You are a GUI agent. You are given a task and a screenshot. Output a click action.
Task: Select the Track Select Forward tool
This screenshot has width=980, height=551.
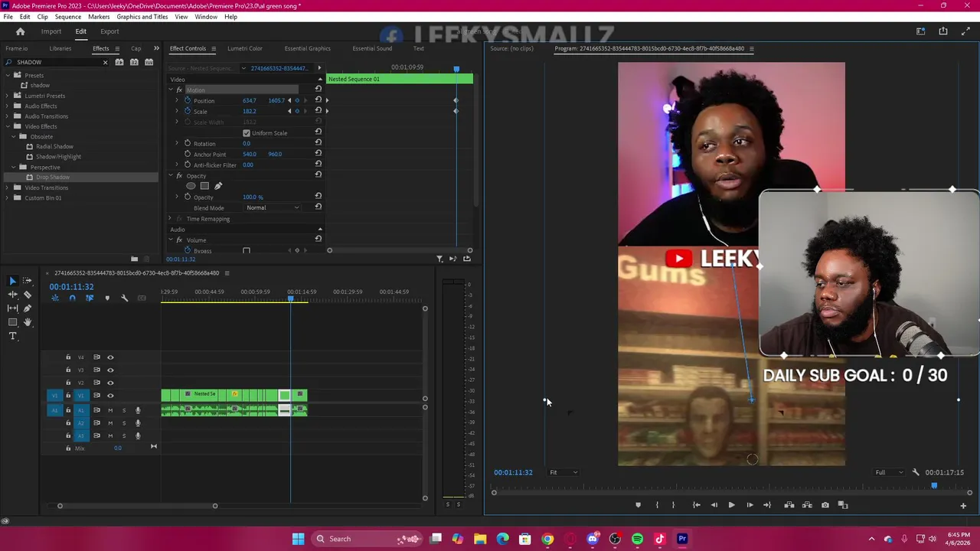click(x=28, y=281)
